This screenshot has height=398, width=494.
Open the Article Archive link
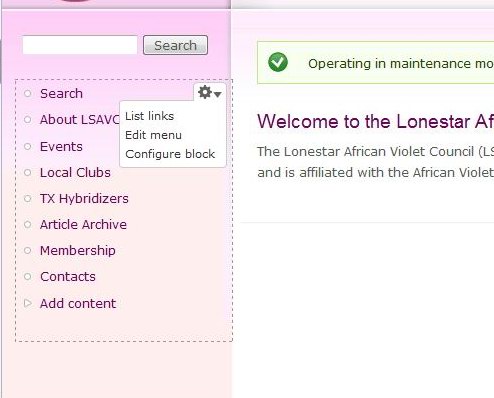tap(83, 224)
